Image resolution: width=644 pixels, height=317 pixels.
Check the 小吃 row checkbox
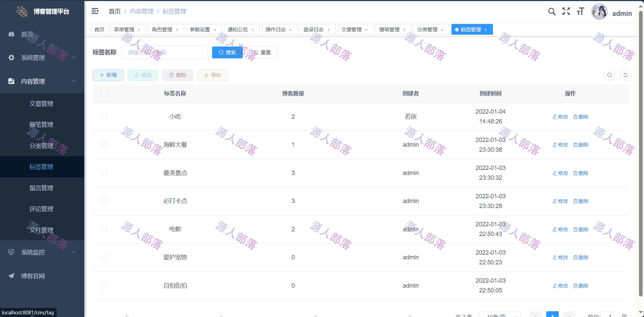[x=105, y=116]
